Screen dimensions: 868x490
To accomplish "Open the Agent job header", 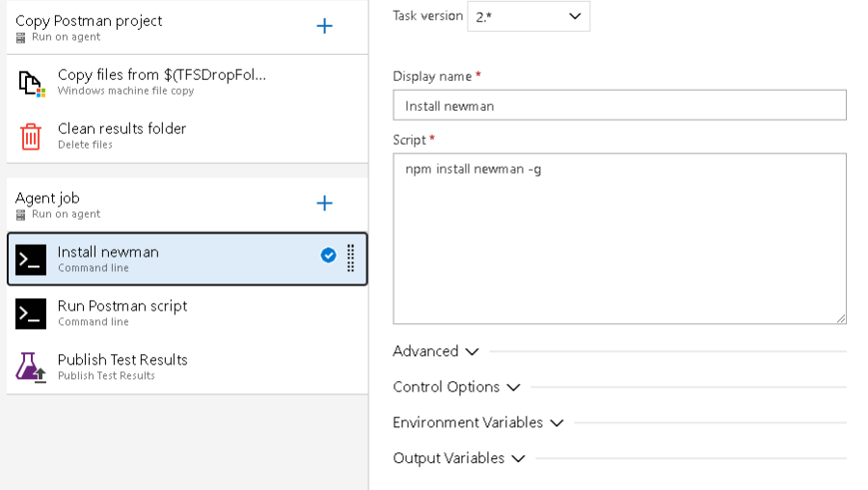I will [x=187, y=204].
